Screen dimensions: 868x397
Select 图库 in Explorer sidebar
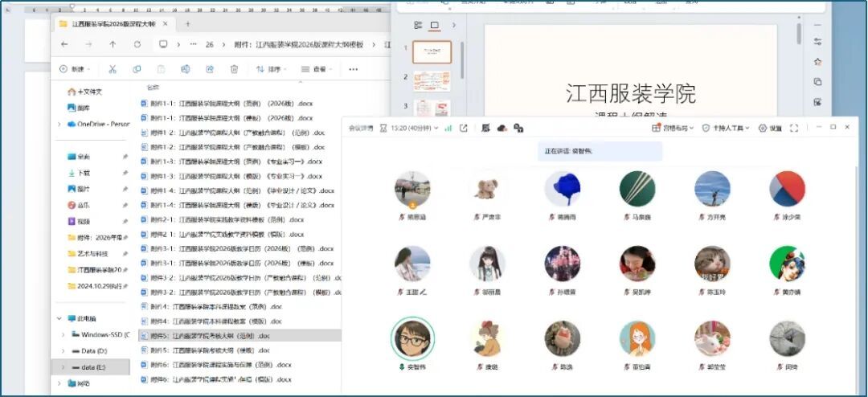pyautogui.click(x=79, y=108)
